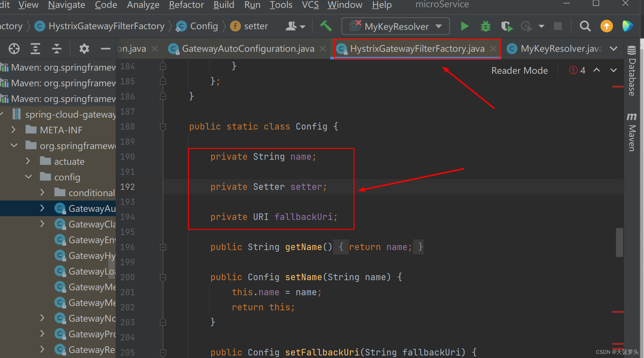Click the first red error stripe marker
The height and width of the screenshot is (358, 644).
[x=618, y=87]
